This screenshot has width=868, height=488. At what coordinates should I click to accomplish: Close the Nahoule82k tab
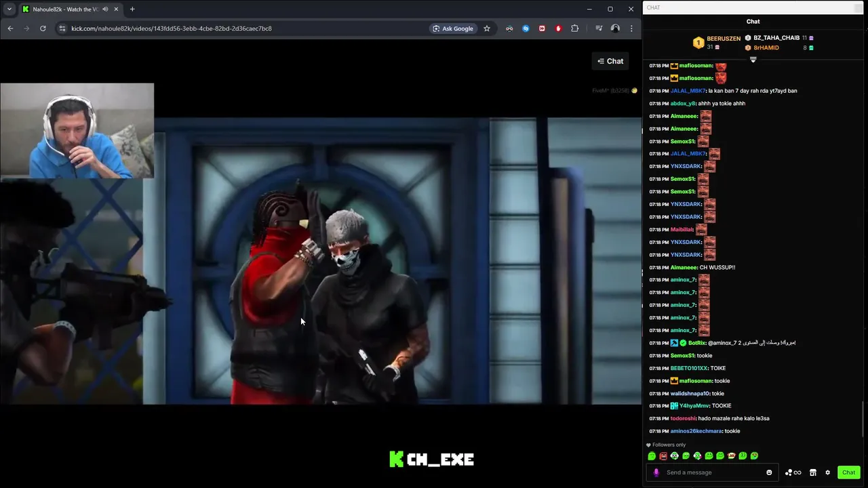pyautogui.click(x=116, y=9)
